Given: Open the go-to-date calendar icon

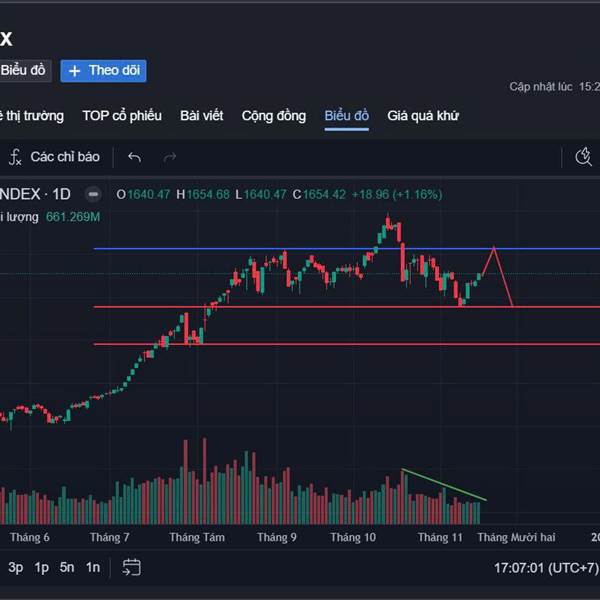Looking at the screenshot, I should click(131, 568).
